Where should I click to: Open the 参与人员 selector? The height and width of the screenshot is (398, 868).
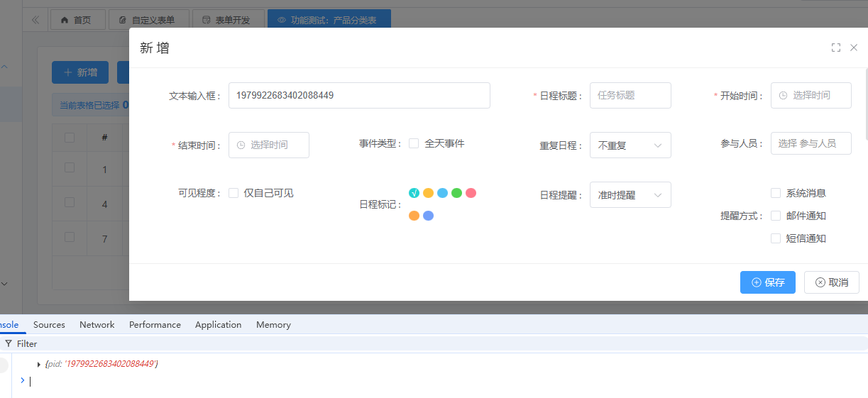click(811, 143)
